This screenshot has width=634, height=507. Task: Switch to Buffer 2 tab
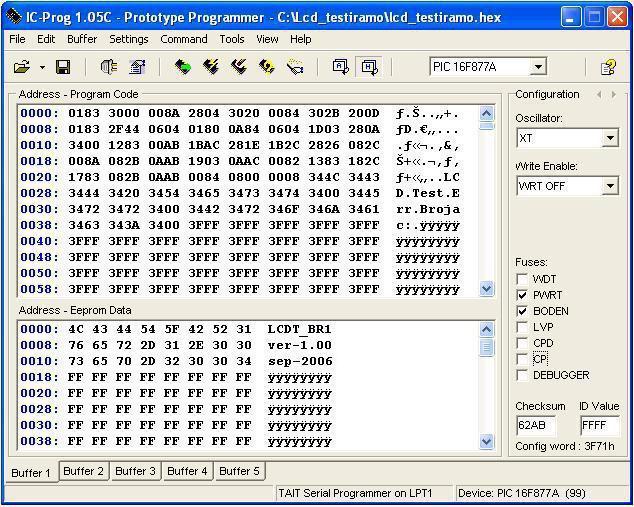click(x=84, y=471)
